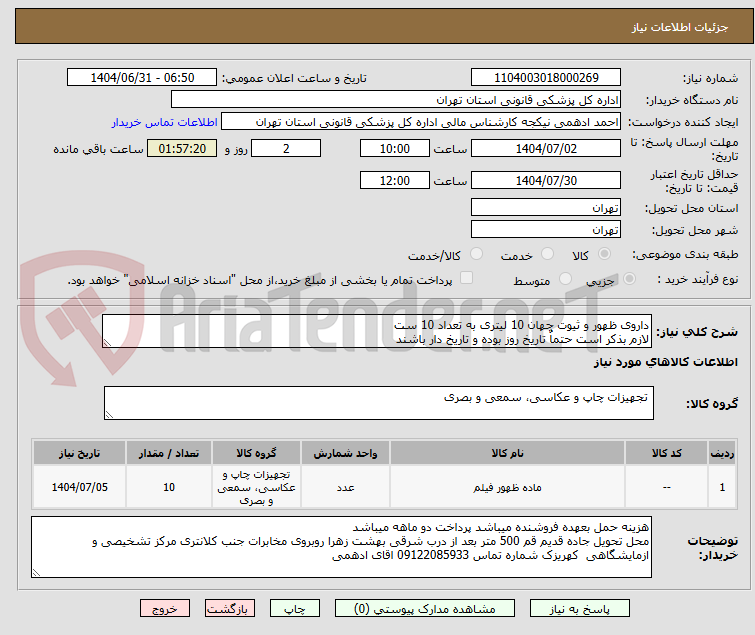Click the delivery province تهران field
Image resolution: width=755 pixels, height=635 pixels.
546,207
